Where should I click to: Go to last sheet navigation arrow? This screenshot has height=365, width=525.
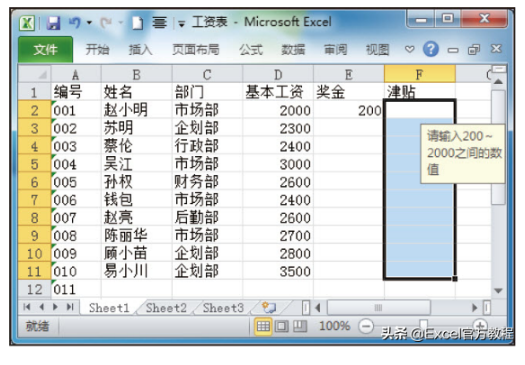coord(70,307)
